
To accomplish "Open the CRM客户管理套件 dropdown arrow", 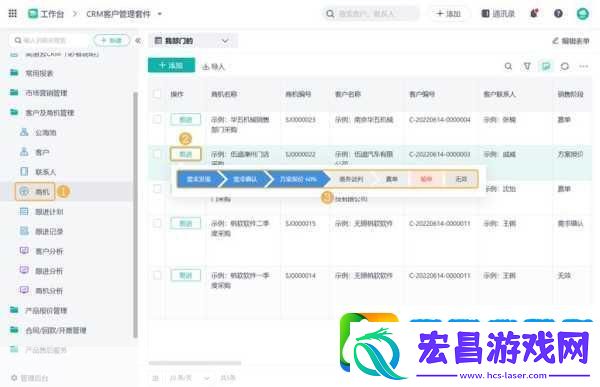I will click(x=160, y=14).
